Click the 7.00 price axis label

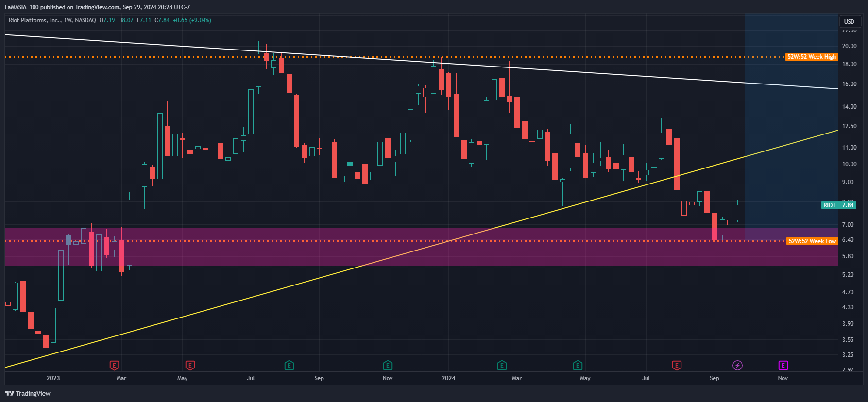(x=848, y=225)
